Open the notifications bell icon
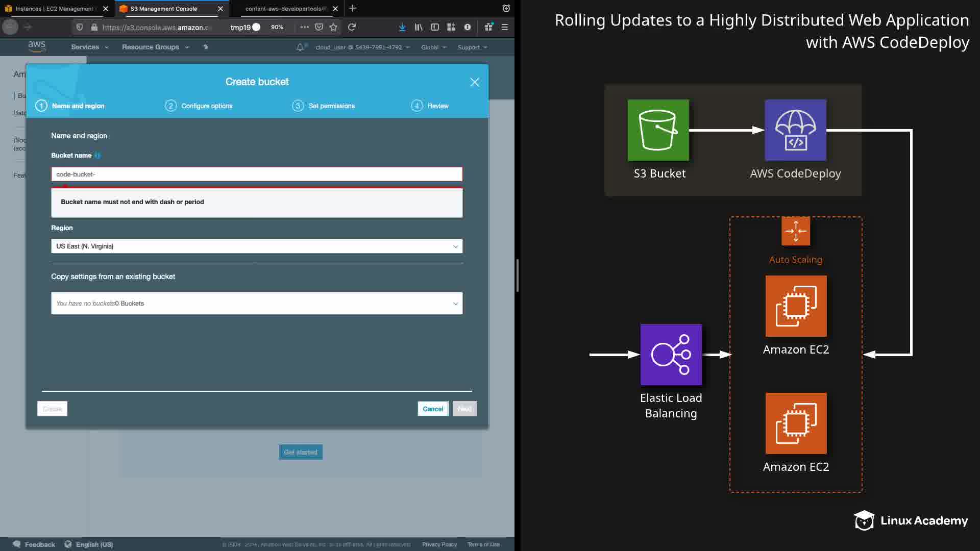Viewport: 980px width, 551px height. pos(300,47)
